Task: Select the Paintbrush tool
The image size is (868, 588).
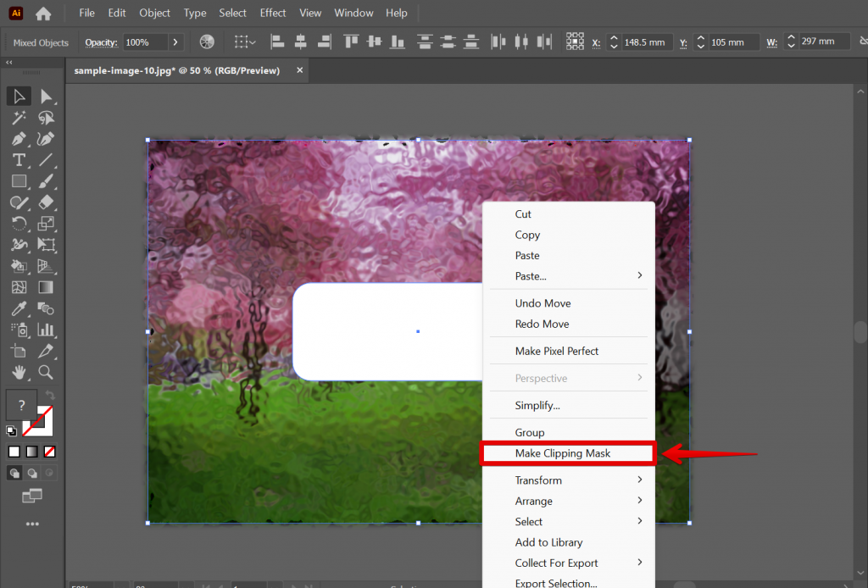Action: (x=48, y=181)
